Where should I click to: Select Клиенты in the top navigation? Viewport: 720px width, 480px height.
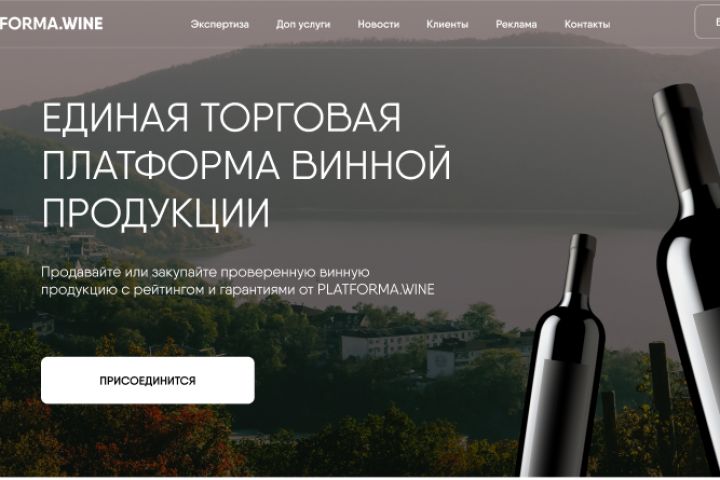coord(447,24)
